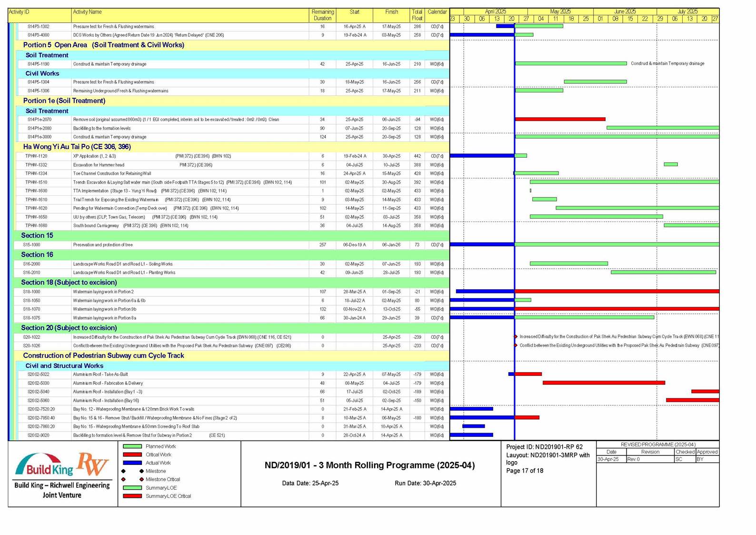Click 'Toe Channel Construction for Retaining Wall' name
Screen dimensions: 756x535
click(112, 173)
